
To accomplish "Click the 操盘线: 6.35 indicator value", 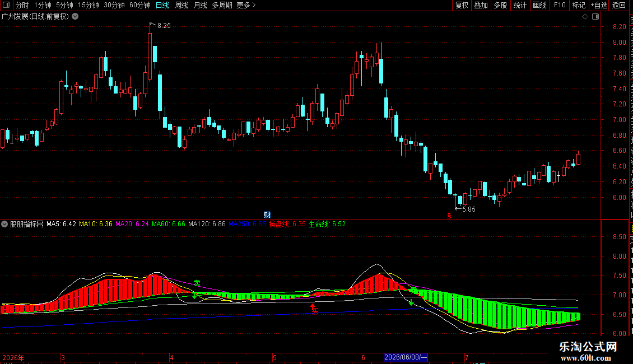I will pyautogui.click(x=287, y=224).
